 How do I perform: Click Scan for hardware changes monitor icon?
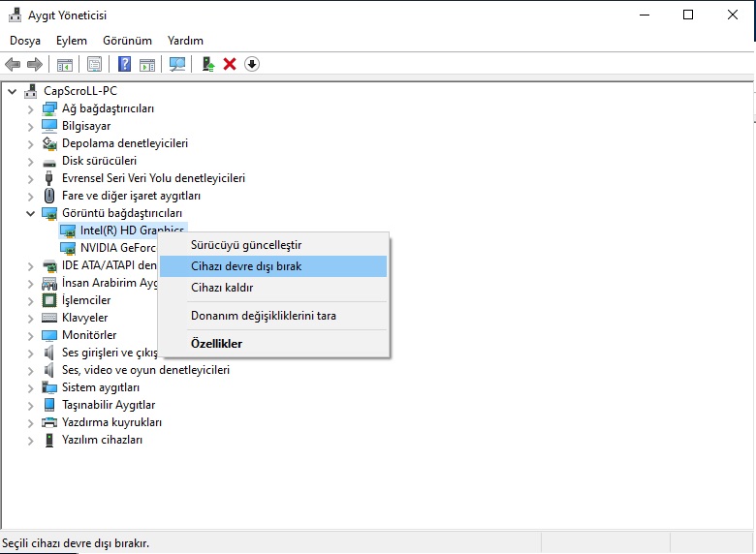(177, 64)
